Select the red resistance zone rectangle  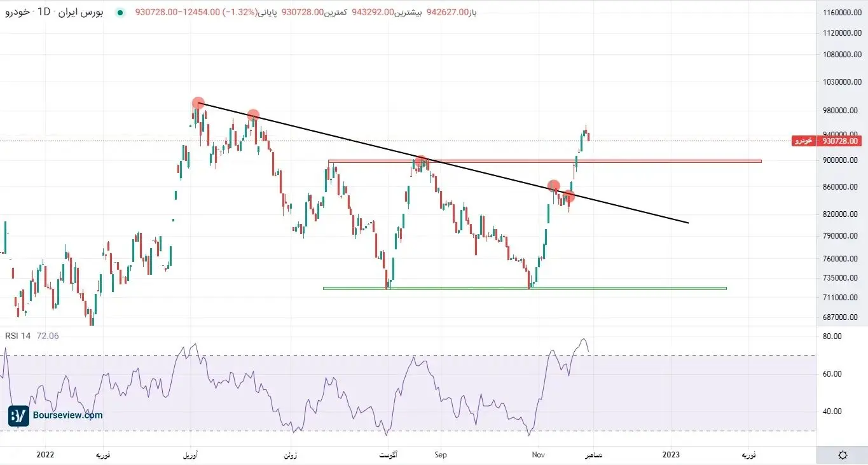pos(545,161)
